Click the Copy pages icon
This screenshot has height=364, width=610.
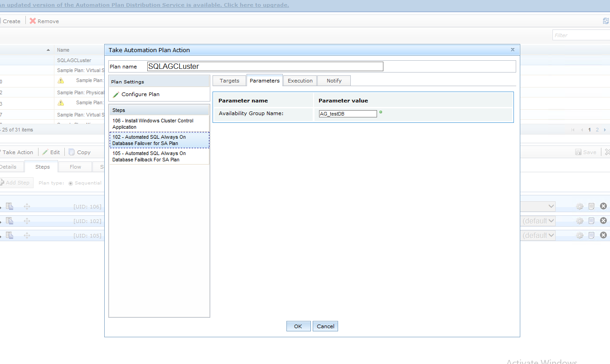coord(72,152)
